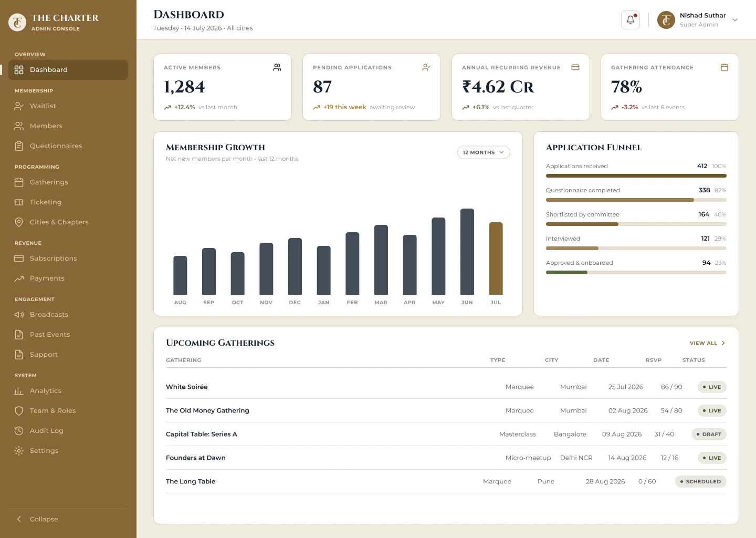Click the Settings gear icon

click(19, 451)
